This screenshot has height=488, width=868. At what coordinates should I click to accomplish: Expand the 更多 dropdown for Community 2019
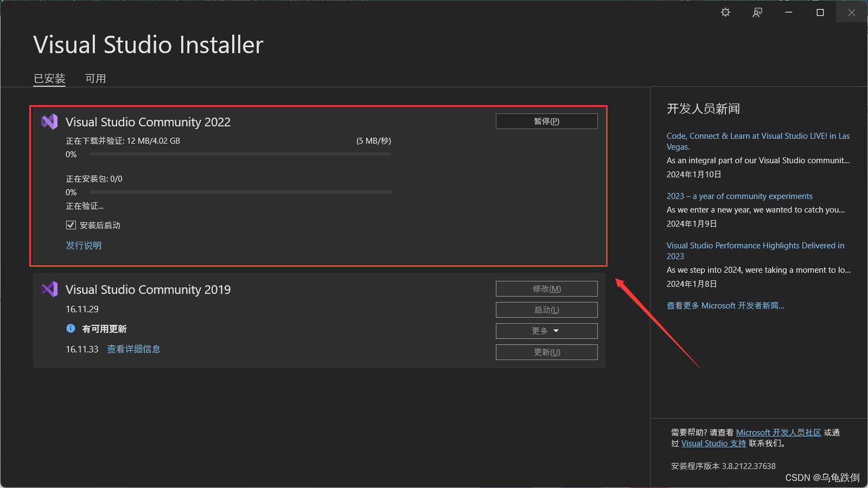tap(546, 331)
